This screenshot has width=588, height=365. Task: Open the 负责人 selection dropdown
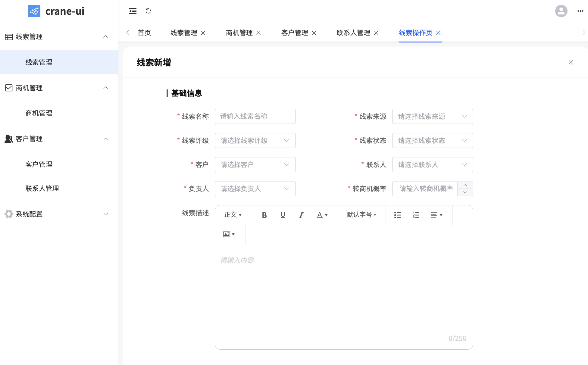pos(255,189)
